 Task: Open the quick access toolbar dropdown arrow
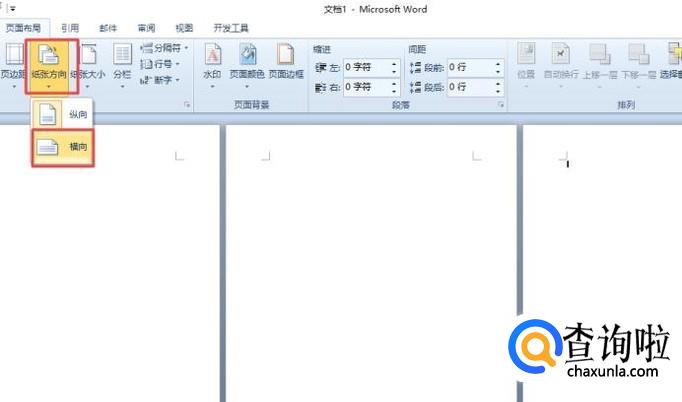click(13, 9)
